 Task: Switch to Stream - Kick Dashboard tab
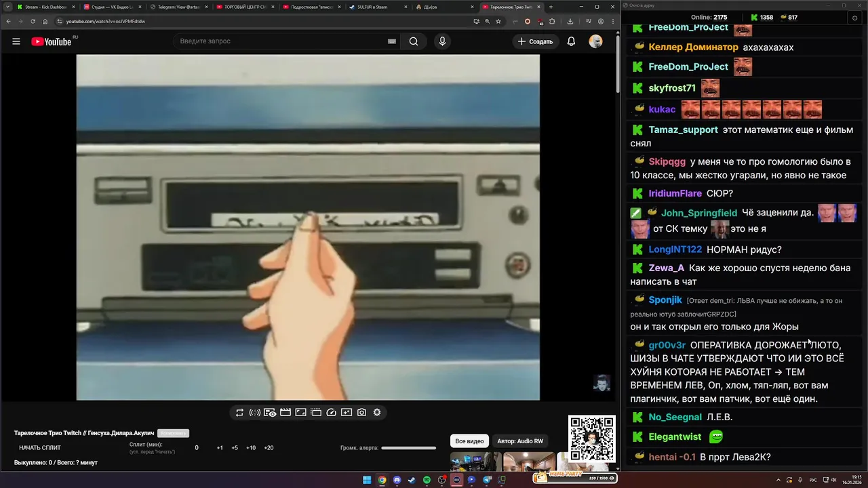45,7
